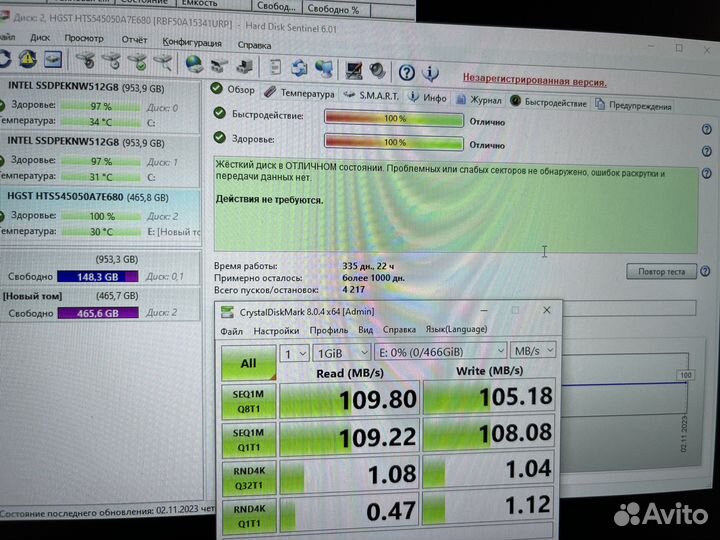Switch to the S.M.A.R.T. tab
The height and width of the screenshot is (540, 720).
click(x=371, y=96)
